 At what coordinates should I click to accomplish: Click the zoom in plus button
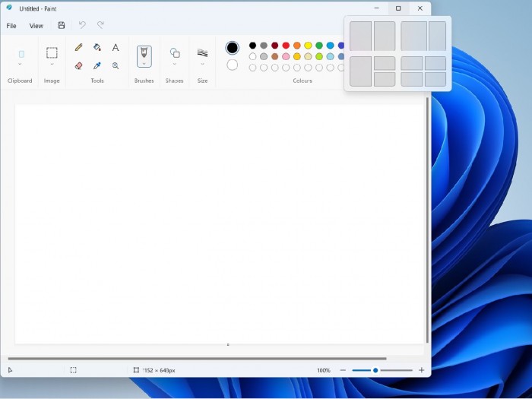tap(421, 370)
